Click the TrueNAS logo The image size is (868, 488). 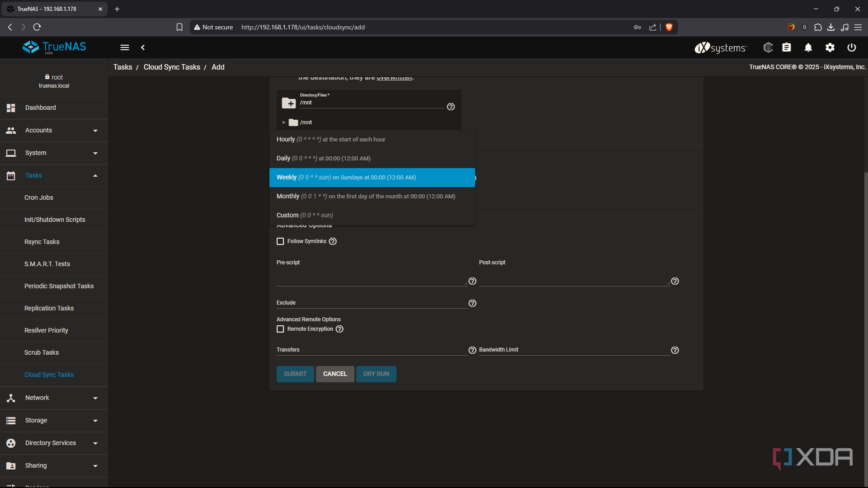coord(54,47)
